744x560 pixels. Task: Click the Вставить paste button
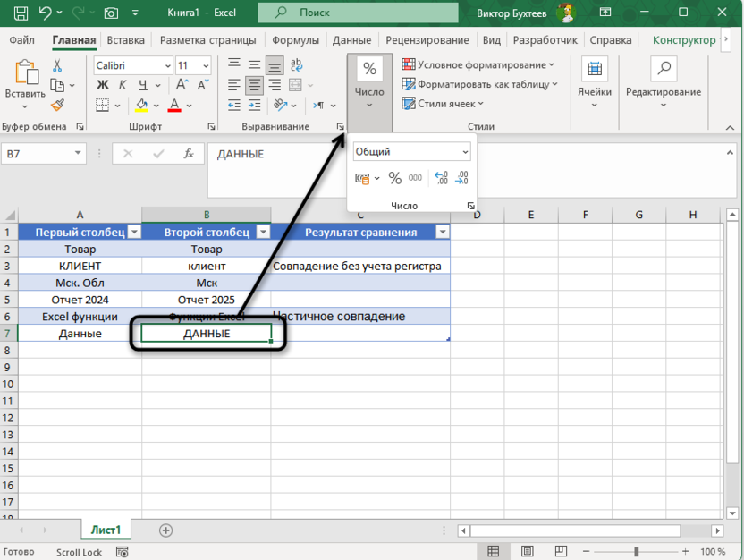point(24,81)
